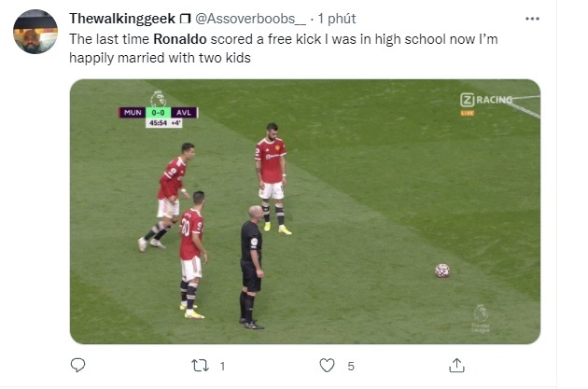Retweet this post using the retweet icon

click(199, 366)
